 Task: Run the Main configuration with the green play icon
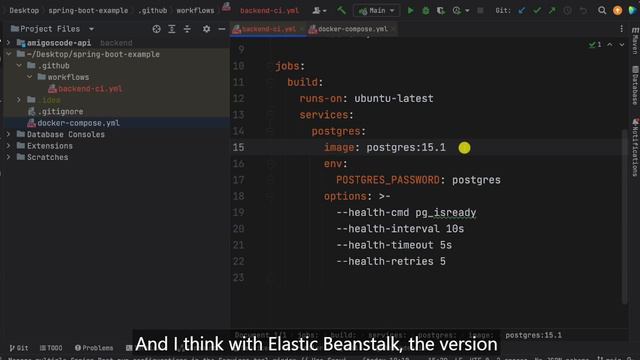(410, 11)
